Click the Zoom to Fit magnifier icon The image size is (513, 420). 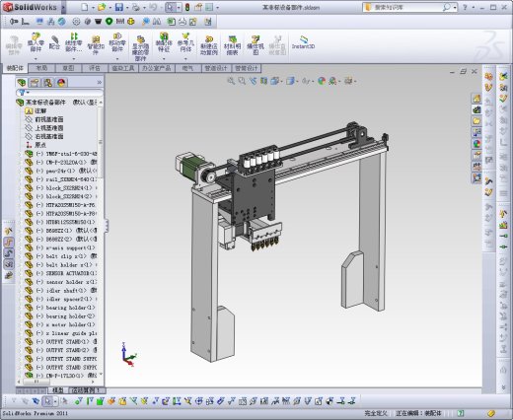pyautogui.click(x=231, y=81)
